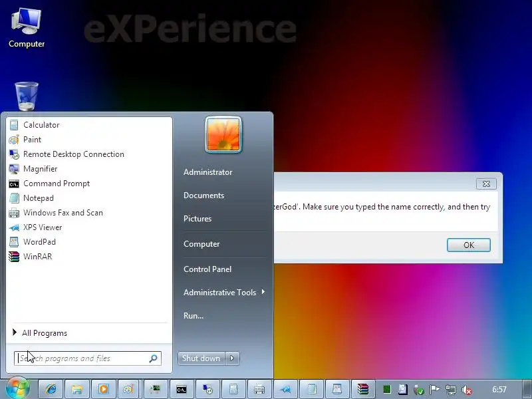Viewport: 532px width, 399px height.
Task: Open Command Prompt from Start menu list
Action: [89, 184]
